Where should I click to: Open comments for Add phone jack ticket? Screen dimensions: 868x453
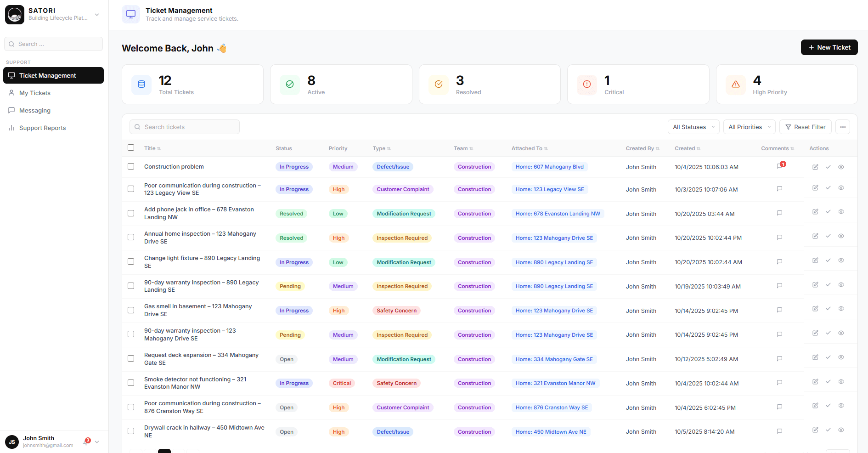tap(779, 213)
